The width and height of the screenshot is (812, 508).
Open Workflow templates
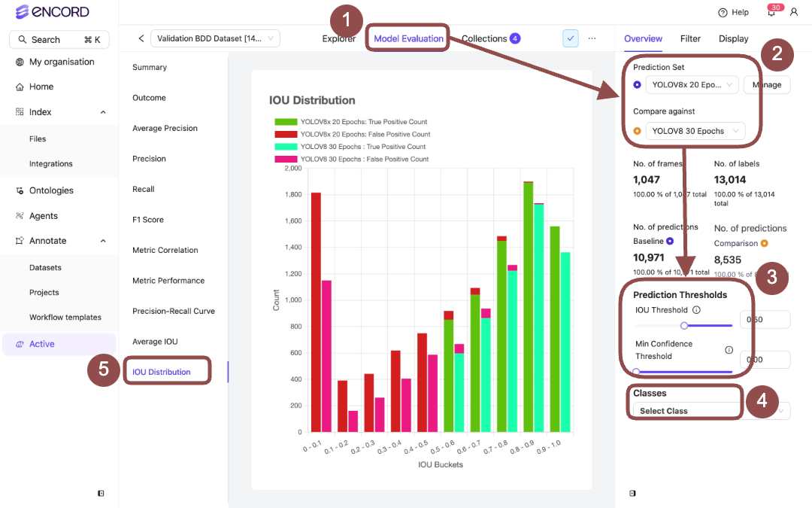(65, 318)
